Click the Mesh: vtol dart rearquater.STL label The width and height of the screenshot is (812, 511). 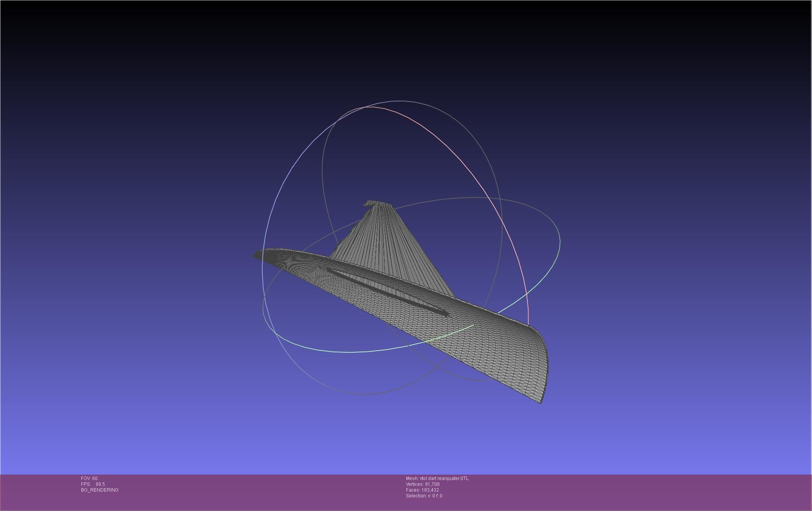click(x=437, y=478)
